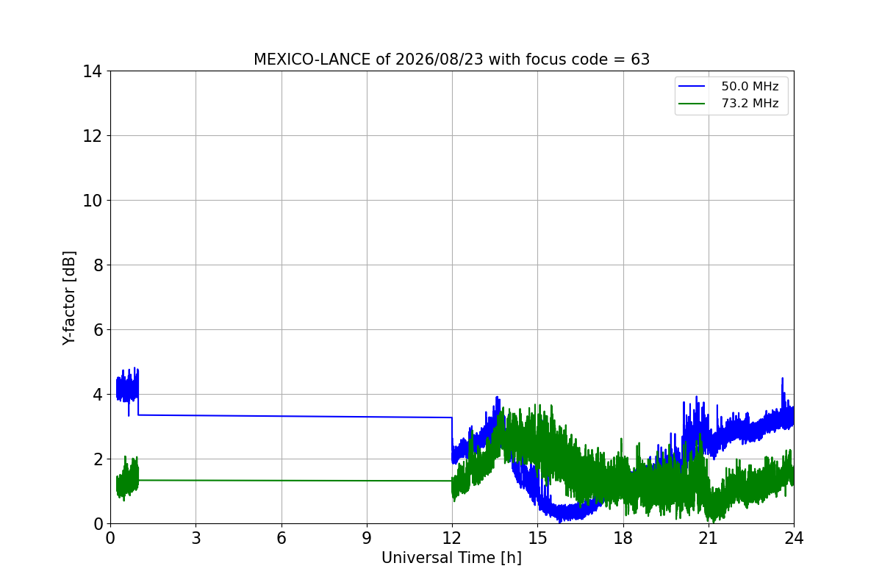Click the blue noisy burst before hour 1

pos(127,386)
